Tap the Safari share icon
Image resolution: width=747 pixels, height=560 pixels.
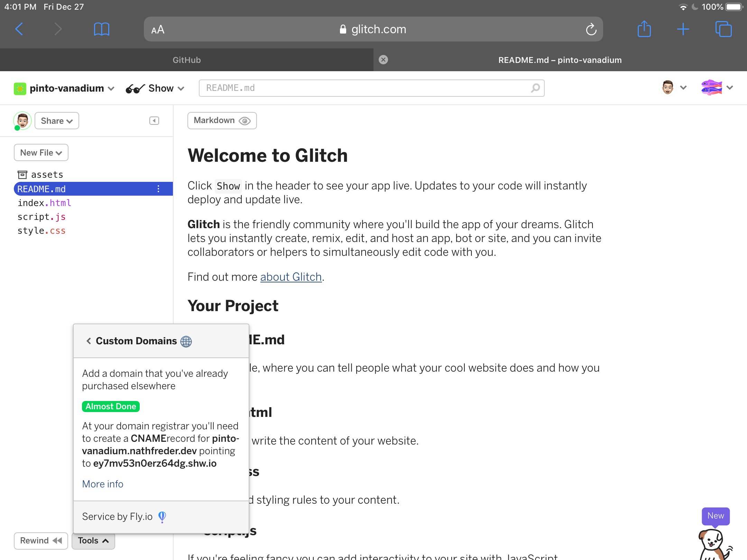tap(644, 29)
